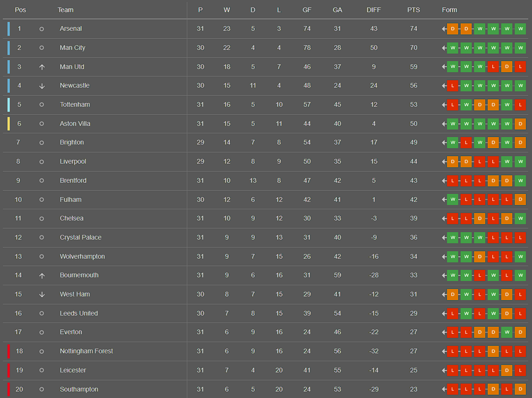Click Newcastle's downward position arrow icon
This screenshot has width=532, height=398.
41,86
